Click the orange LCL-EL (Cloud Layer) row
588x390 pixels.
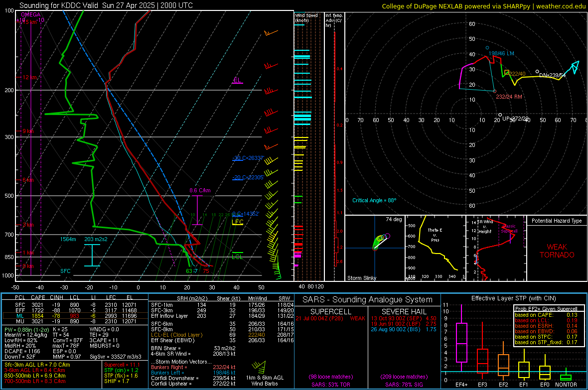click(x=222, y=335)
